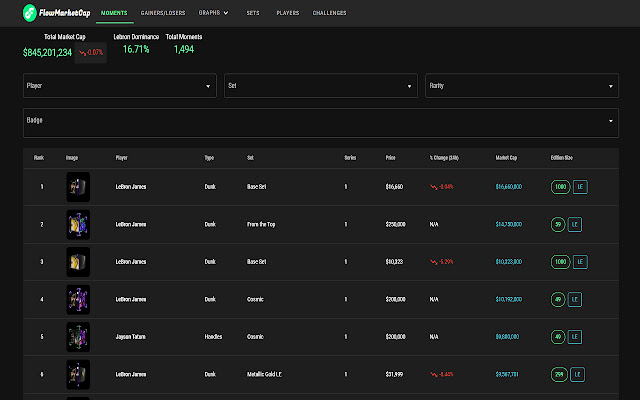Click LE badge in rank 3 row
Screen dimensions: 640x400
coord(580,262)
